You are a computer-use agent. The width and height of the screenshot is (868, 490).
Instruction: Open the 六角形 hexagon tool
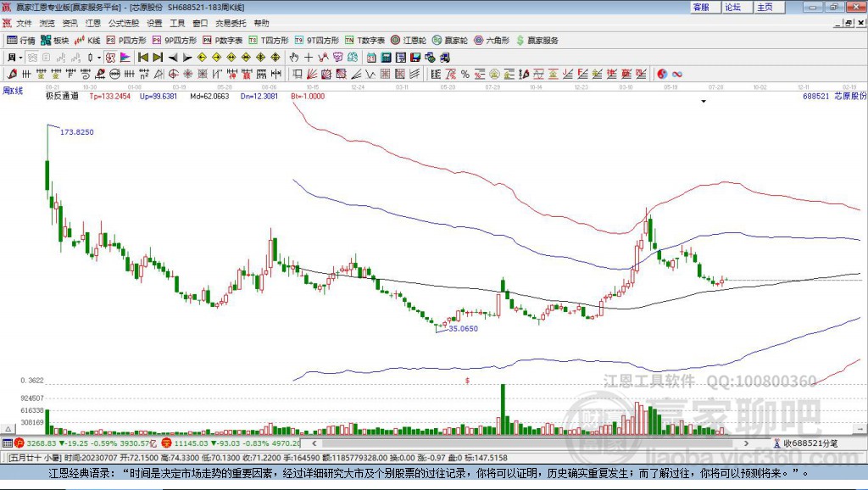(x=492, y=41)
